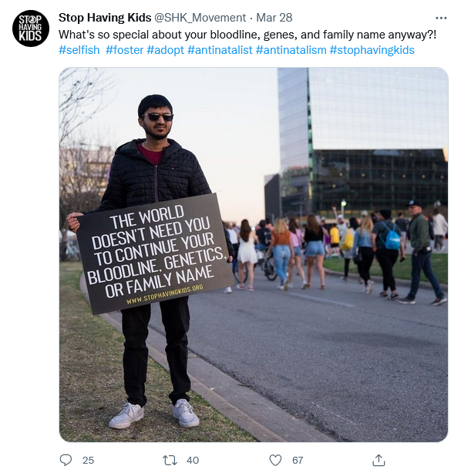This screenshot has height=476, width=461.
Task: Open the Mar 28 tweet timestamp
Action: pos(274,18)
